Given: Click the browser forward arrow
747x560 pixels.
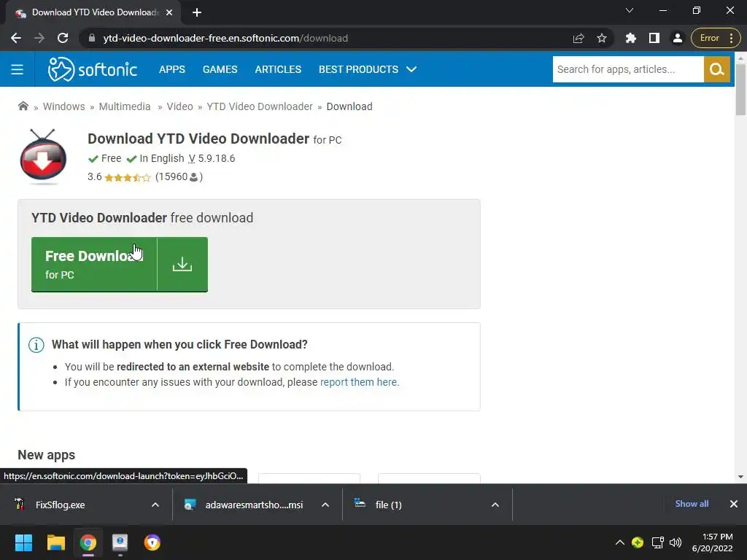Looking at the screenshot, I should click(39, 38).
